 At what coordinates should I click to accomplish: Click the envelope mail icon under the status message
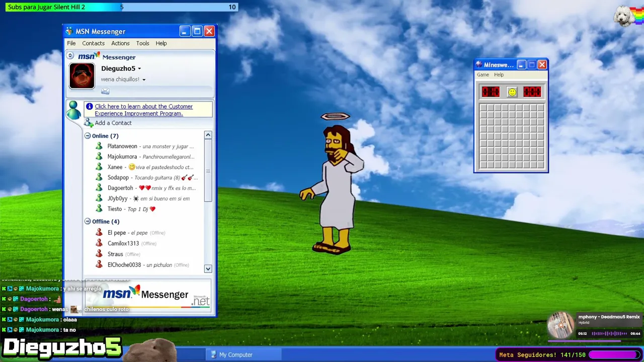coord(105,91)
